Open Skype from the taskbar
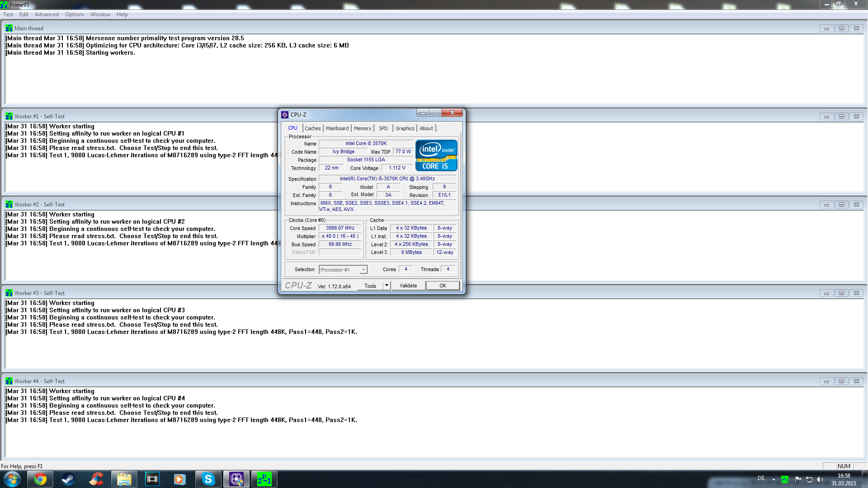Viewport: 868px width, 488px height. tap(208, 479)
